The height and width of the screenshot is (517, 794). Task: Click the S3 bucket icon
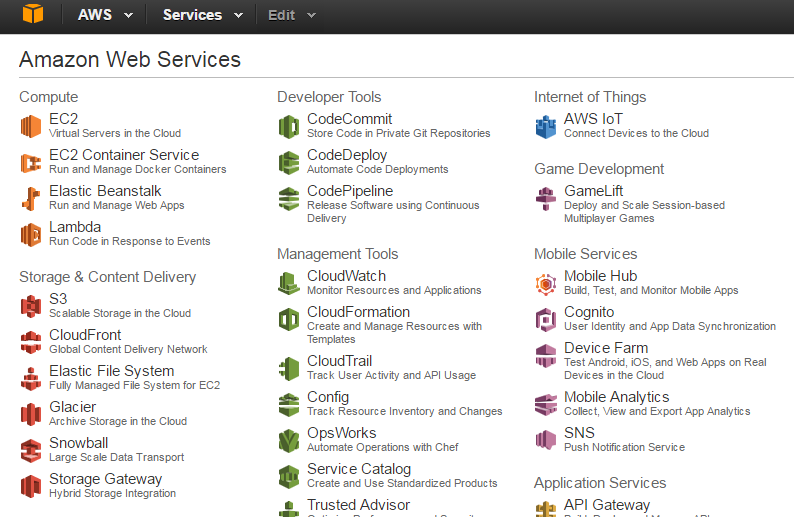31,306
